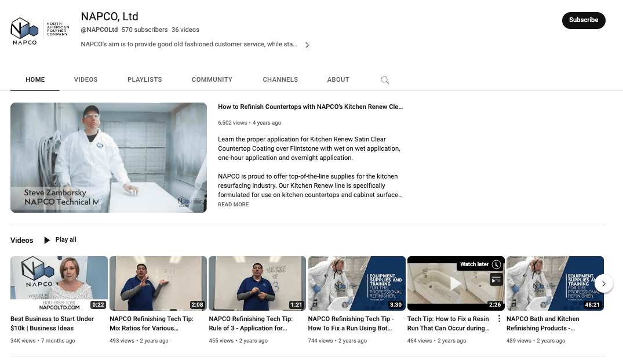Click the Play all link

coord(66,239)
